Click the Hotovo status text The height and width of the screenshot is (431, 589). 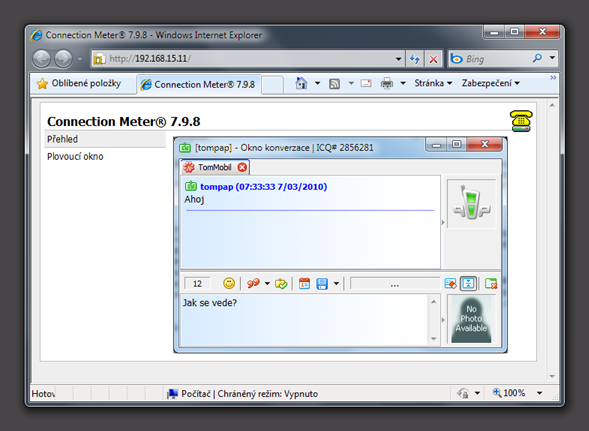point(43,393)
